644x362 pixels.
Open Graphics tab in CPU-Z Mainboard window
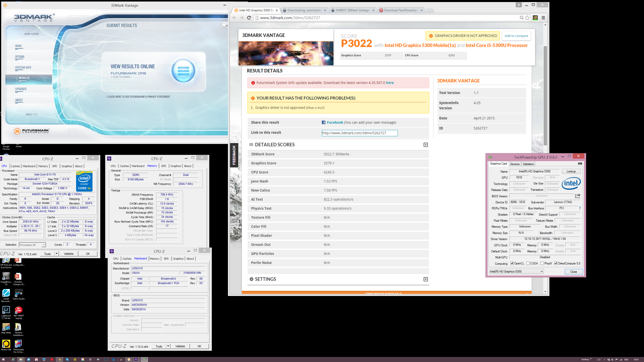click(178, 259)
